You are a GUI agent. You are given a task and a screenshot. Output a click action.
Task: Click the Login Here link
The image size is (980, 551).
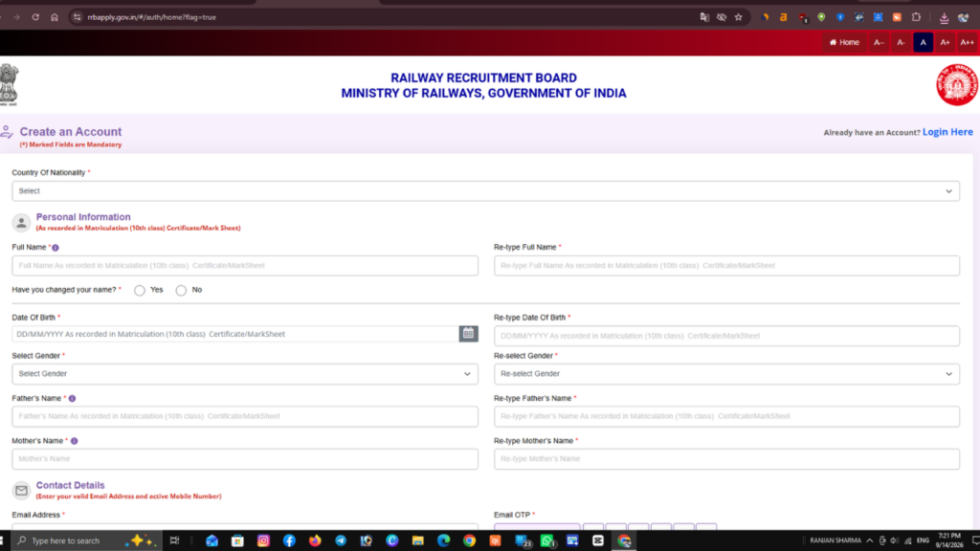947,132
